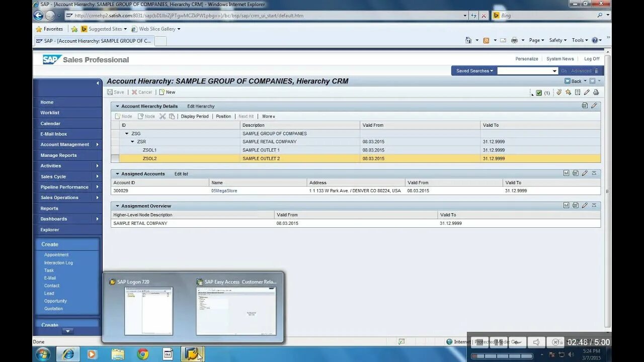Export Assignment Overview to spreadsheet
This screenshot has width=644, height=362.
click(576, 205)
